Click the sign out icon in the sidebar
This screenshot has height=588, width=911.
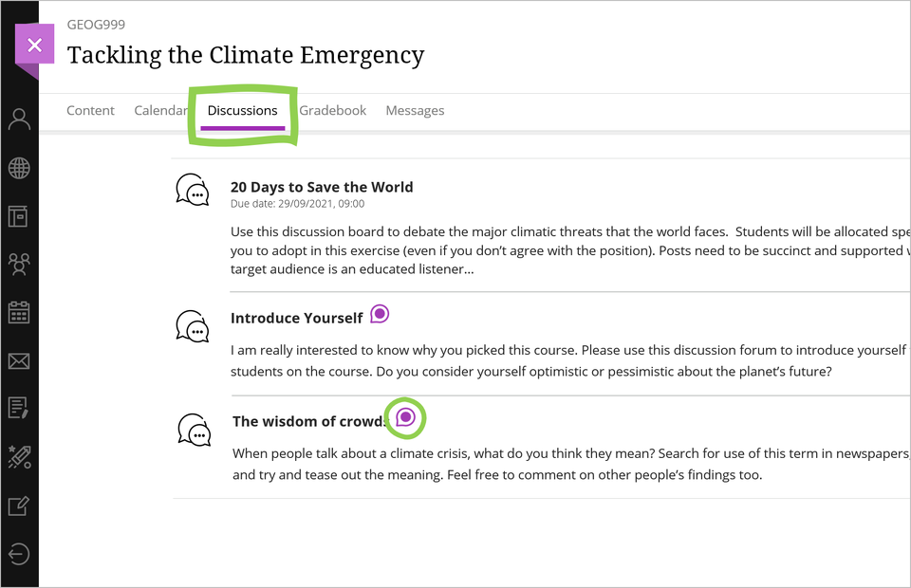19,554
